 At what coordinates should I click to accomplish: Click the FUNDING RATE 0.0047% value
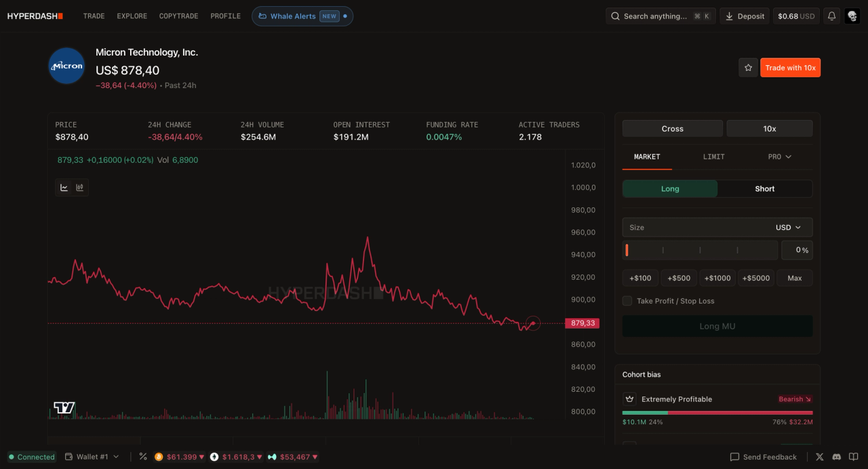pos(444,137)
